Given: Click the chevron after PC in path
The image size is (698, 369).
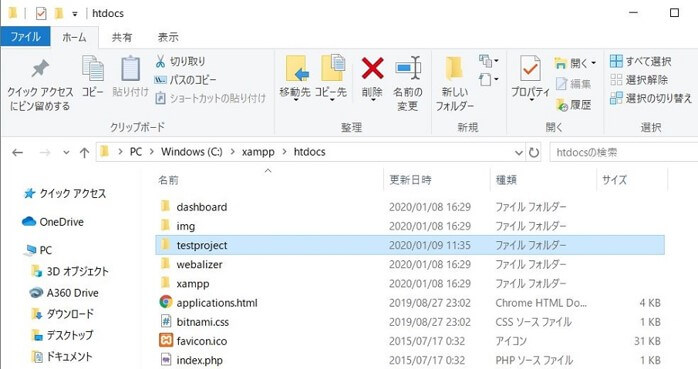Looking at the screenshot, I should click(x=152, y=152).
